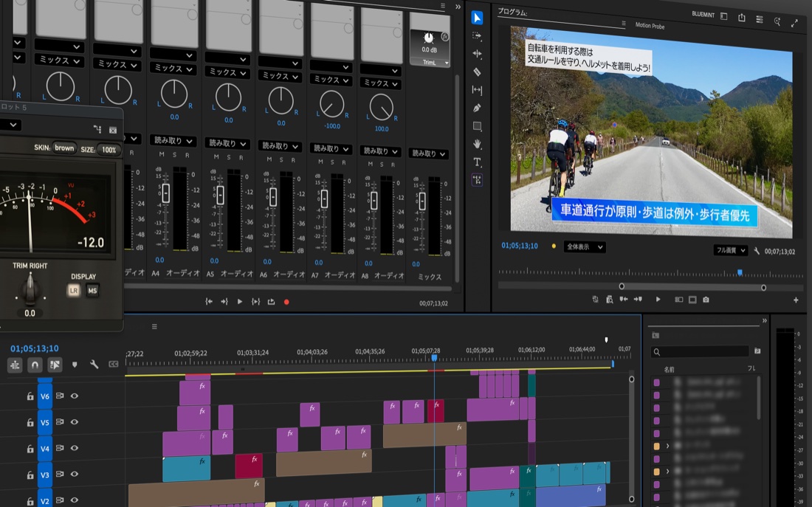The height and width of the screenshot is (507, 812).
Task: Open the プログラム monitor tab
Action: pyautogui.click(x=512, y=12)
